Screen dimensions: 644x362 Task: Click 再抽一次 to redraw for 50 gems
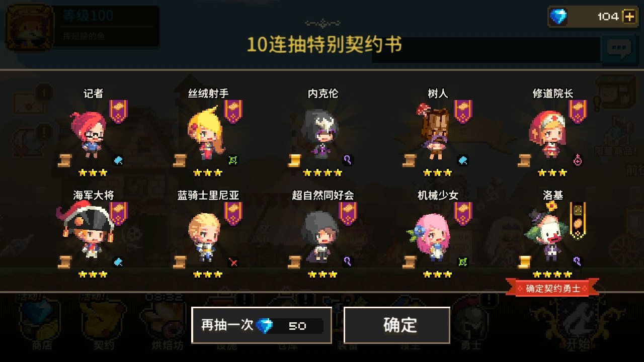pos(262,325)
